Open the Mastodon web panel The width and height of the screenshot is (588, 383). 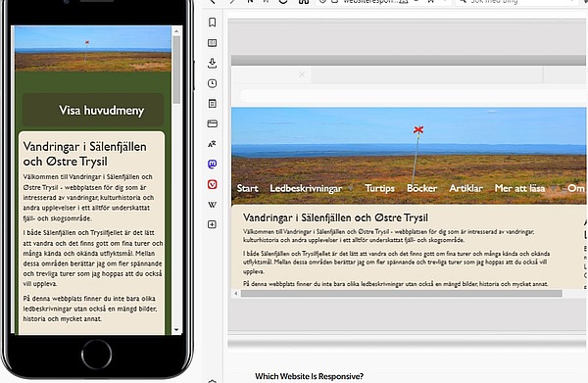point(213,165)
